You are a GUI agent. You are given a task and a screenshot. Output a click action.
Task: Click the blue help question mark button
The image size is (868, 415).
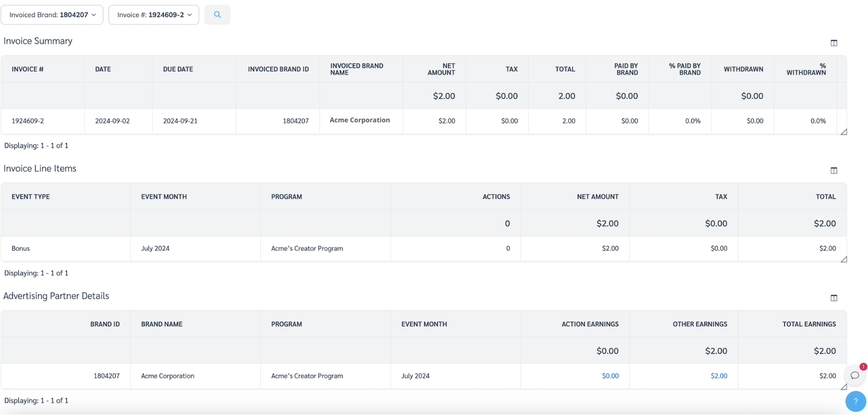(x=856, y=401)
